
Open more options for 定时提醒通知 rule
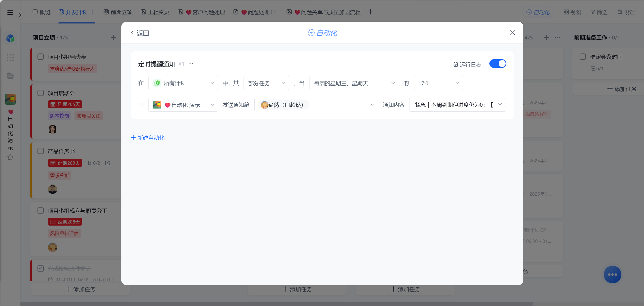(191, 64)
